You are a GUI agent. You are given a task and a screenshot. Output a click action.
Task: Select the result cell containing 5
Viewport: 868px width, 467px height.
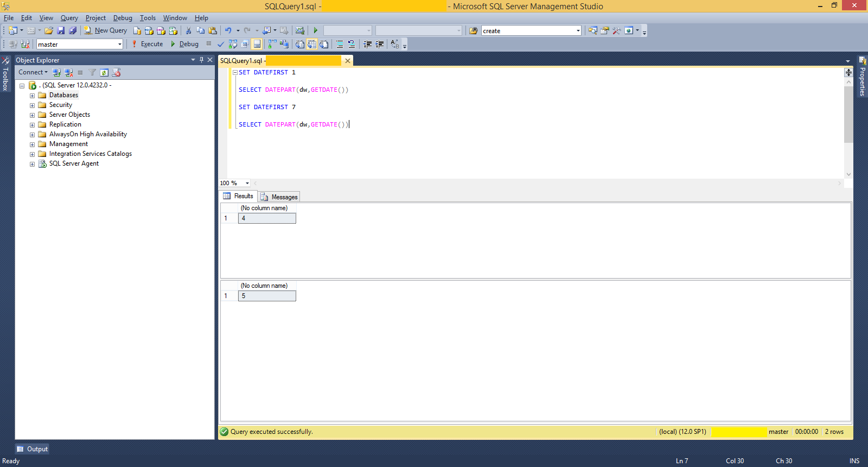click(267, 296)
